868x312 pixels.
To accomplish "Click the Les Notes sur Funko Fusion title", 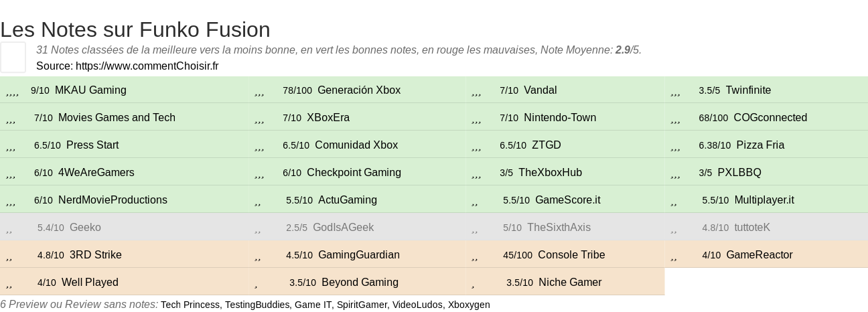I will [135, 29].
